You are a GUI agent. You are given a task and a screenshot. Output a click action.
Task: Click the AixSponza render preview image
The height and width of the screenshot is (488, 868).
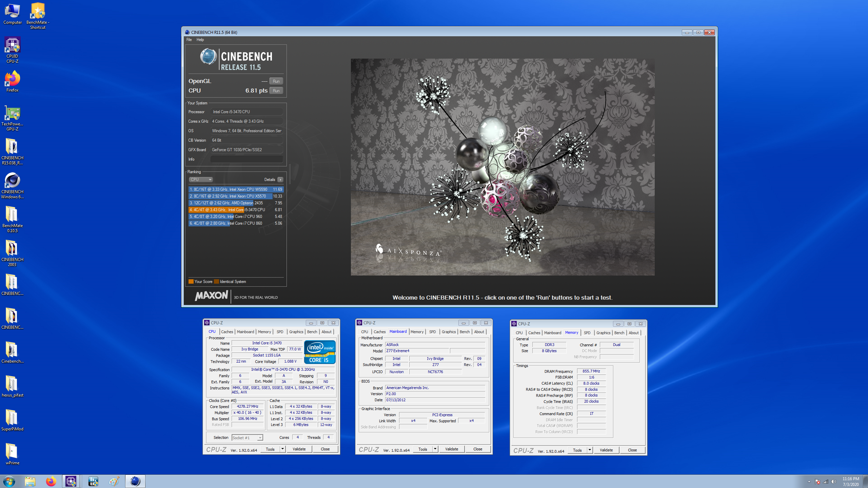pyautogui.click(x=502, y=167)
